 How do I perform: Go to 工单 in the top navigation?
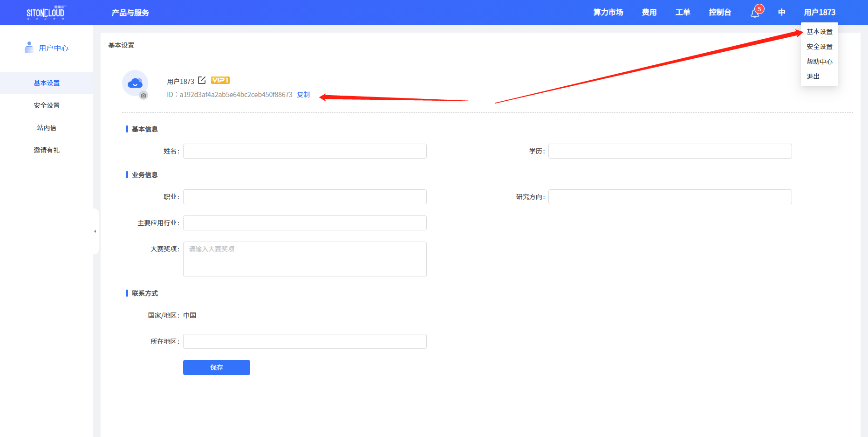coord(682,13)
